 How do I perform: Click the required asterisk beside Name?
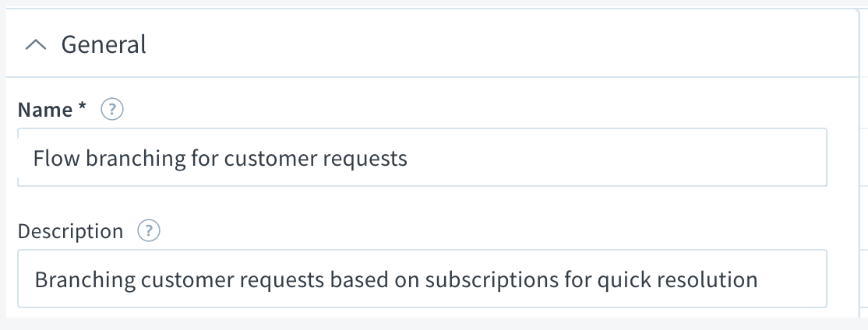click(x=82, y=109)
